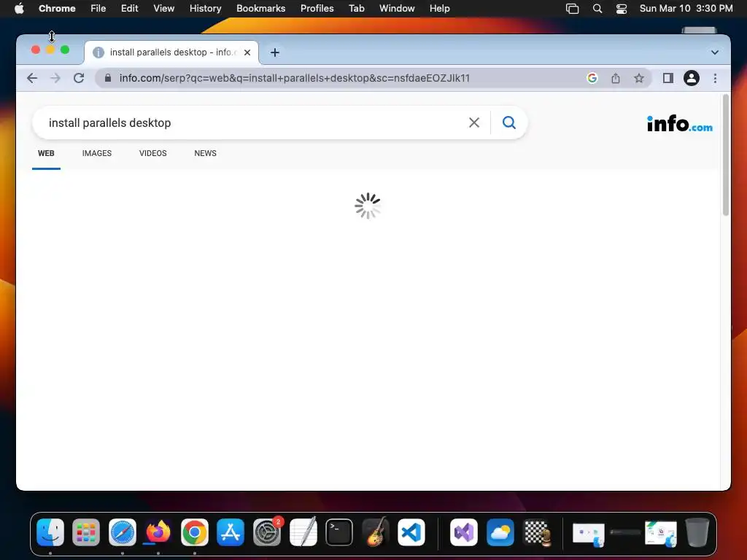
Task: Open Finder from the Dock
Action: click(50, 532)
